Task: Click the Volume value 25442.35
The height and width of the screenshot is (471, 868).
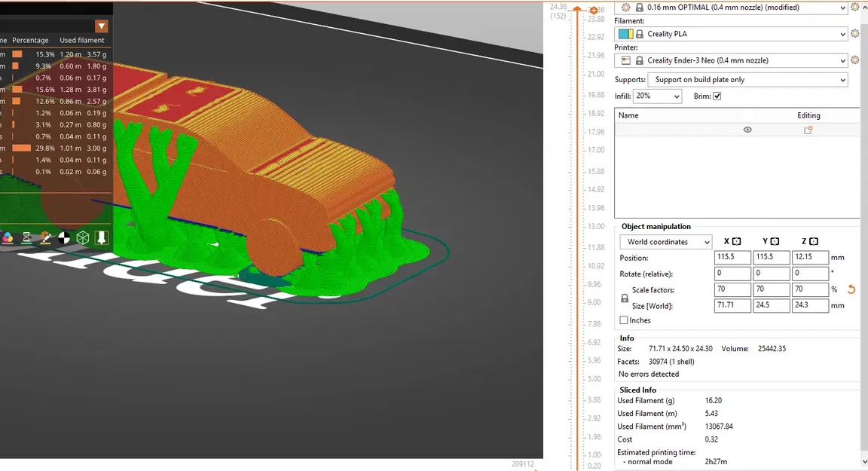Action: click(x=772, y=349)
